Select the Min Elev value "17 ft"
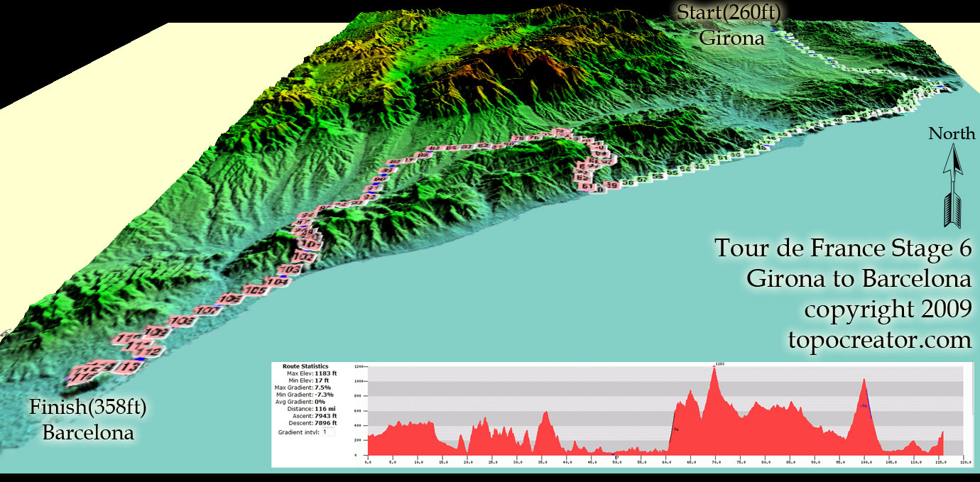The width and height of the screenshot is (980, 482). click(x=322, y=380)
